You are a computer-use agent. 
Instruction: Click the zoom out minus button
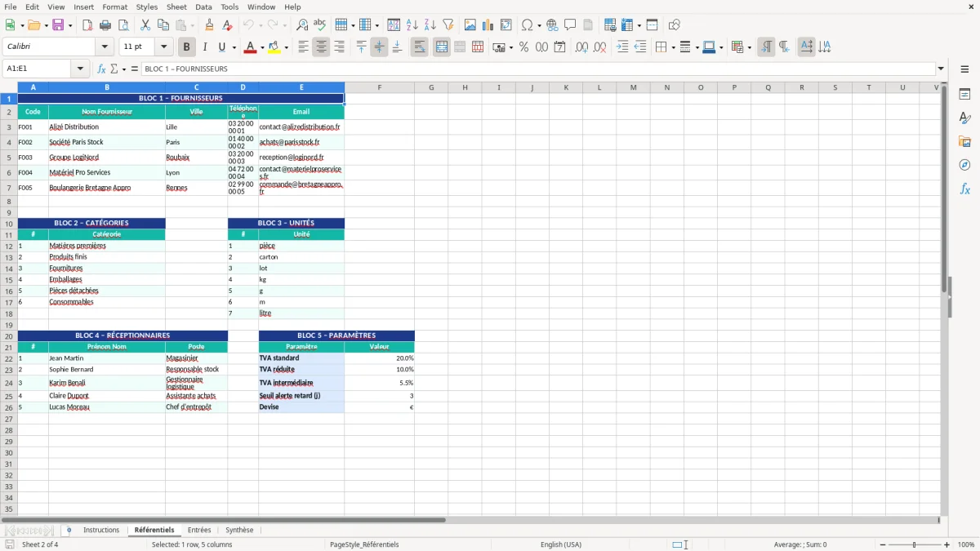tap(881, 544)
